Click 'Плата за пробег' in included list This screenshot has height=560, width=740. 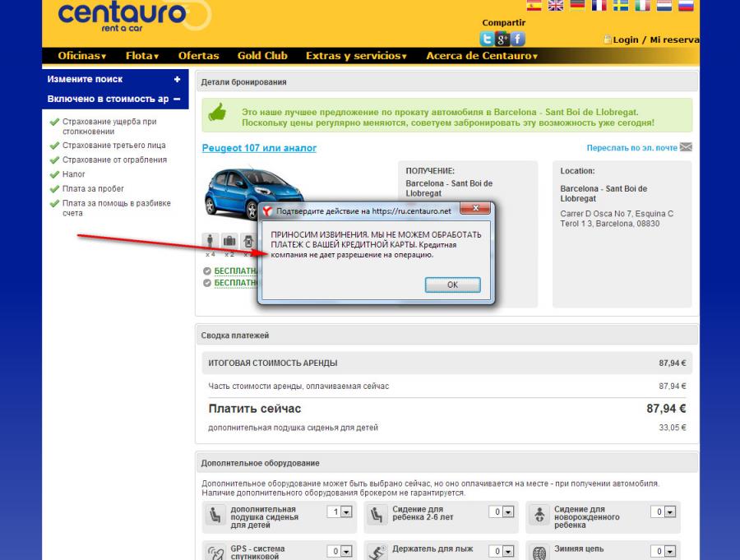(93, 189)
